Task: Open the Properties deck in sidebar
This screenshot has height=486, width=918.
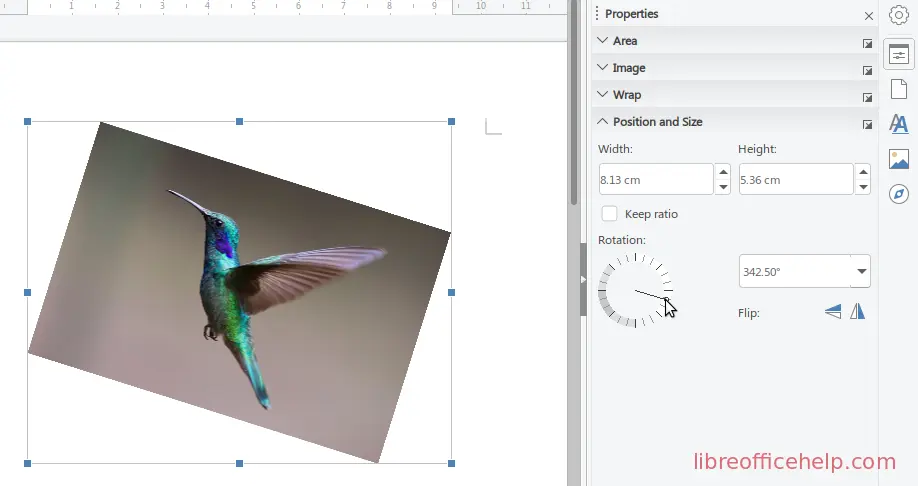Action: pos(898,55)
